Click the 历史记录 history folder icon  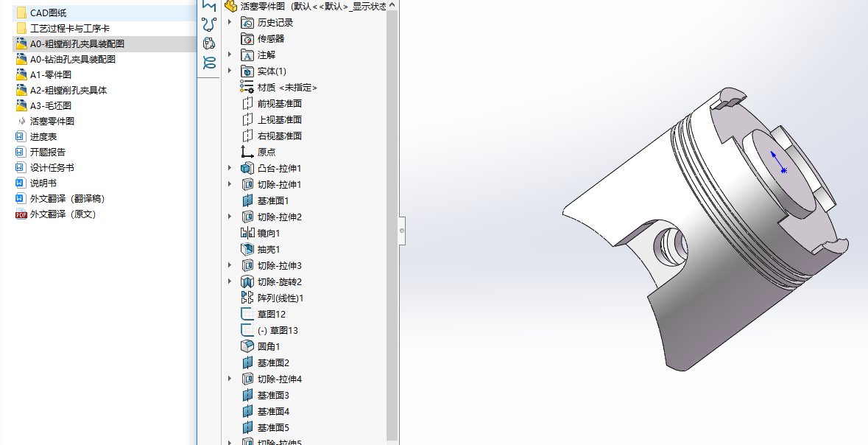point(247,23)
